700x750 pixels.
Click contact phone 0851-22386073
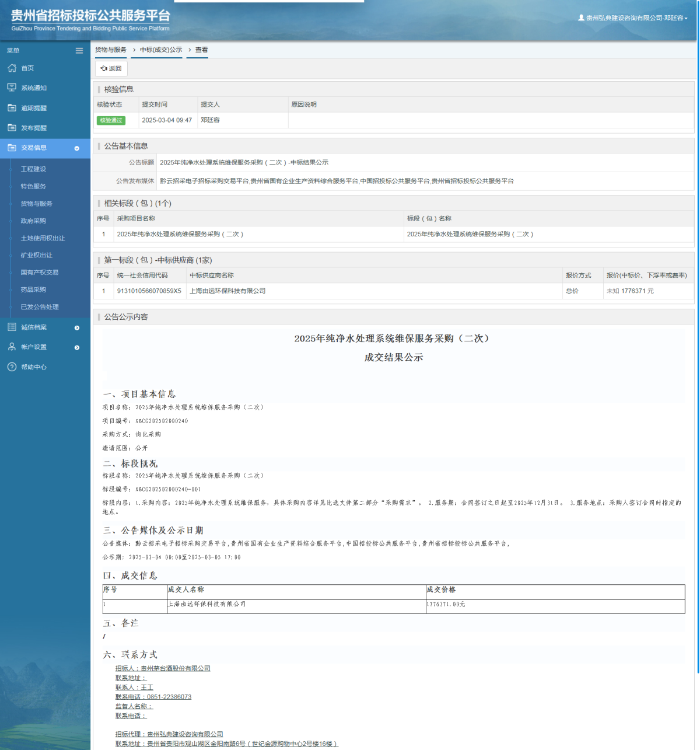(169, 697)
